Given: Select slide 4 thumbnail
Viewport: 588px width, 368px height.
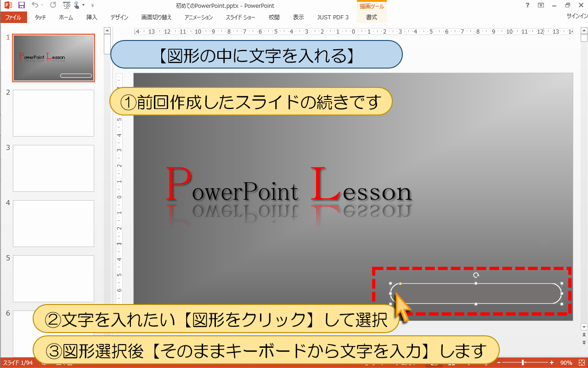Looking at the screenshot, I should click(x=53, y=224).
